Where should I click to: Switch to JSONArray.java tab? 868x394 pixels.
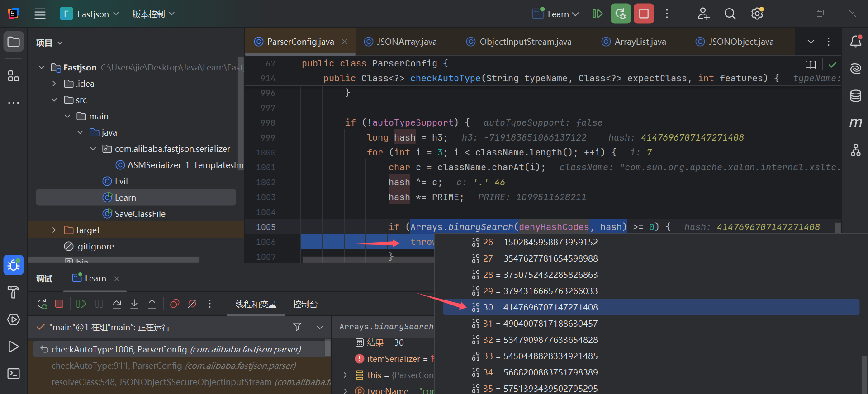pos(401,42)
